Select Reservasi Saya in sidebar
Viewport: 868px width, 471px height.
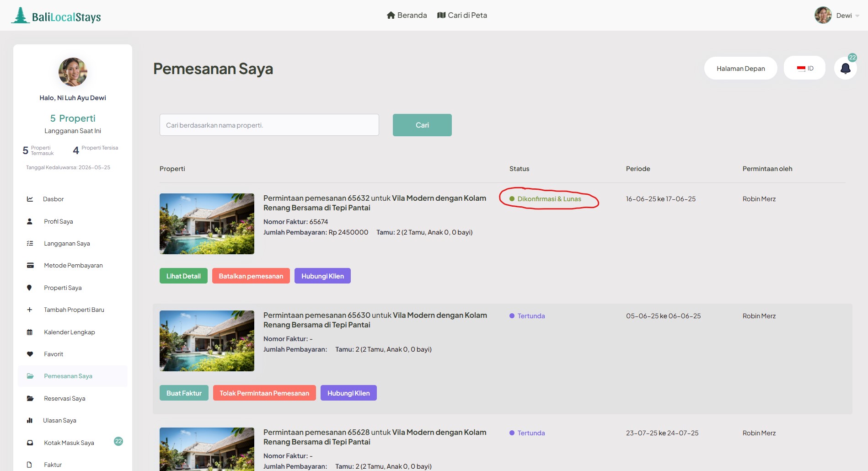[64, 398]
